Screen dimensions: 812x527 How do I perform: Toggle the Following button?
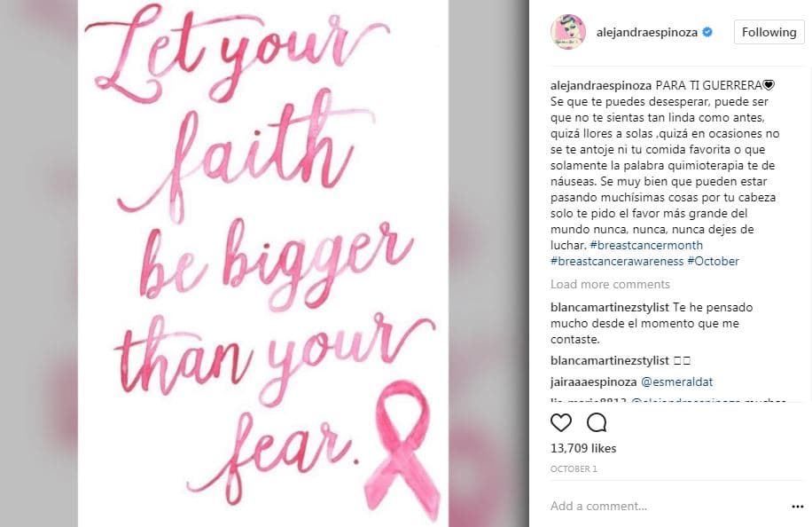(769, 32)
